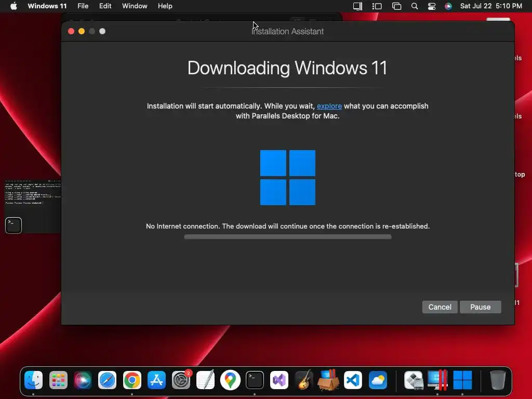The height and width of the screenshot is (399, 532).
Task: Open the Edit menu
Action: [x=105, y=6]
